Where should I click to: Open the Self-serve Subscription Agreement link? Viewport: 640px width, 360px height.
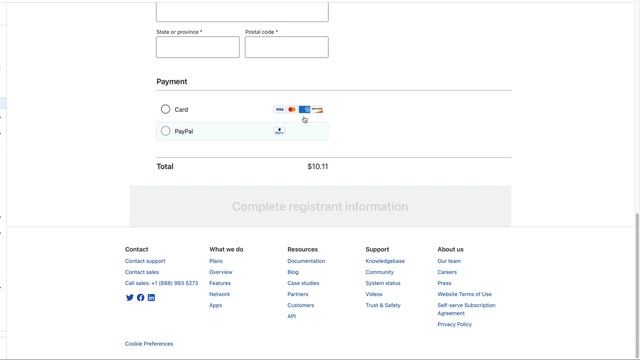466,309
